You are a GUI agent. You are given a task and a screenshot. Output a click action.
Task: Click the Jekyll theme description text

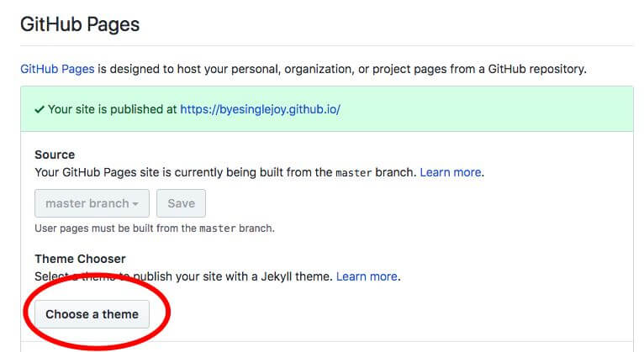183,276
